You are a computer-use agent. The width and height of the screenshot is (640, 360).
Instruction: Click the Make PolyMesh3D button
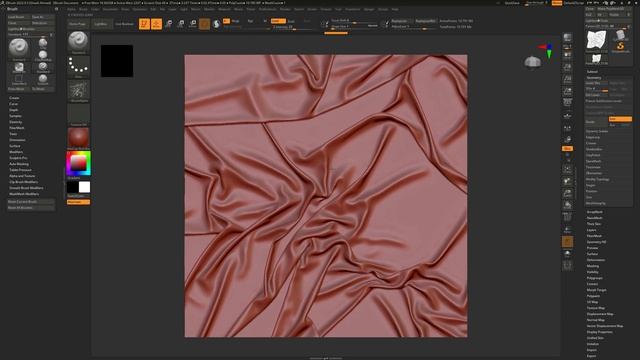tap(614, 9)
